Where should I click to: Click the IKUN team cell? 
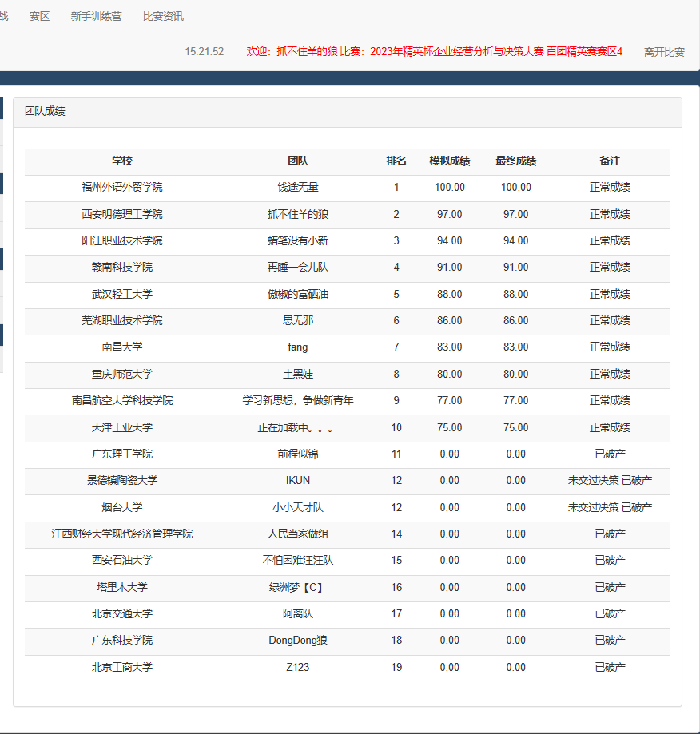click(x=298, y=481)
